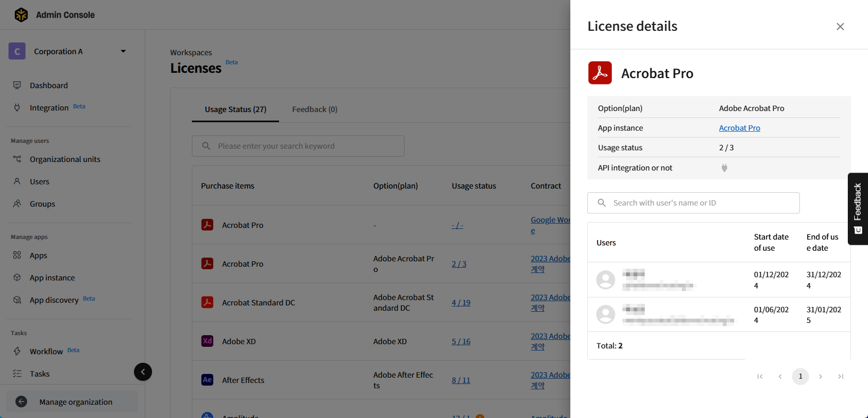This screenshot has height=418, width=868.
Task: Open App instance in the sidebar
Action: point(52,278)
